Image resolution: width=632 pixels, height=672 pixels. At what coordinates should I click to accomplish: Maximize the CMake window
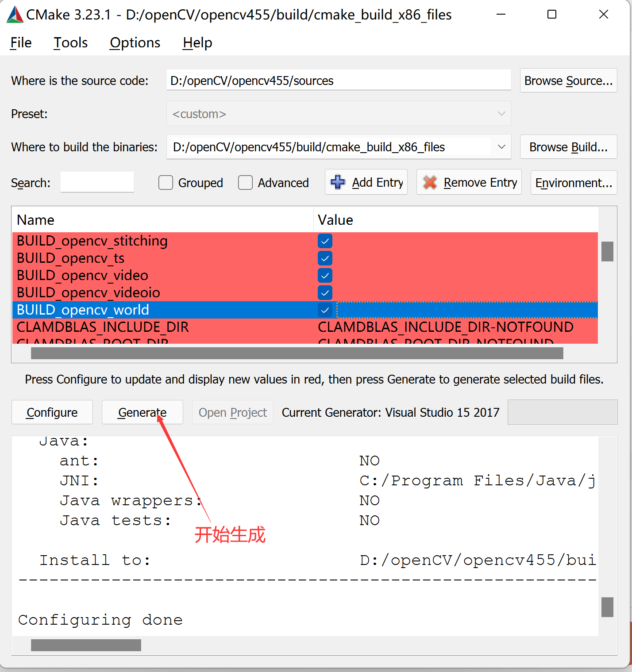(552, 15)
